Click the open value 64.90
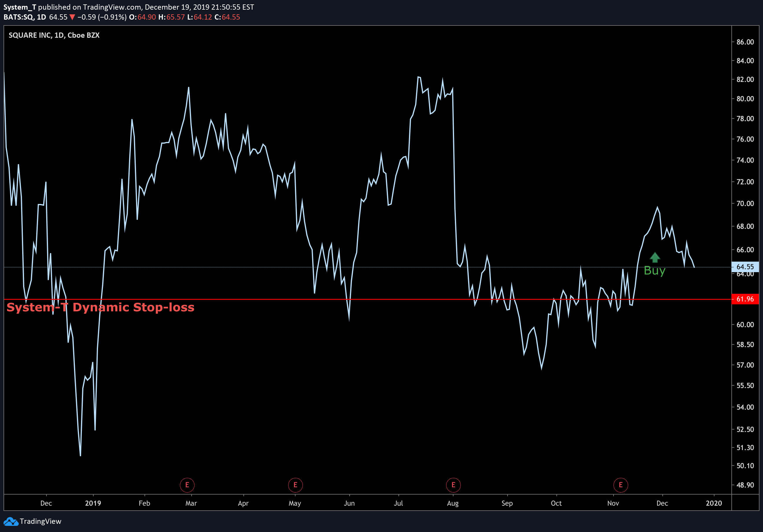The width and height of the screenshot is (763, 532). click(x=147, y=17)
